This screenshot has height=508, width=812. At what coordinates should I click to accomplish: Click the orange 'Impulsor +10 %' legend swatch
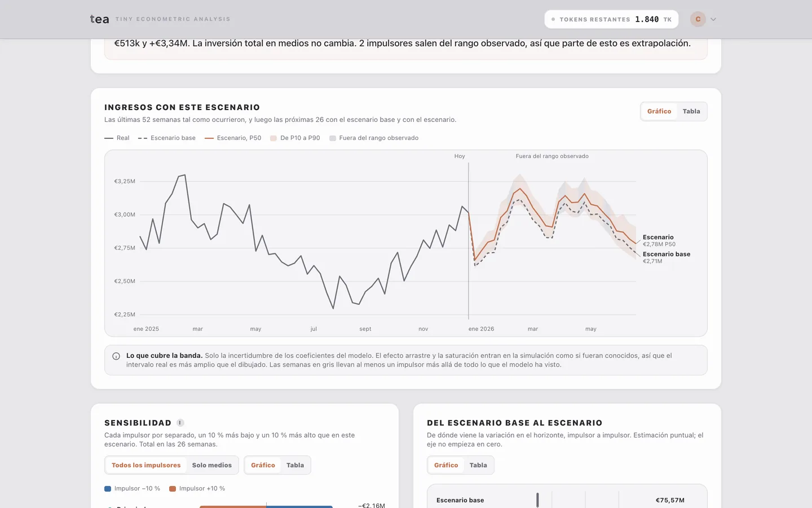click(173, 489)
